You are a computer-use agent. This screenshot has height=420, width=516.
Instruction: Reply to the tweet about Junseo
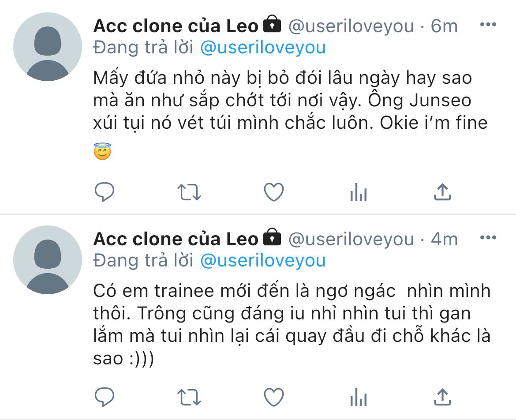tap(105, 192)
